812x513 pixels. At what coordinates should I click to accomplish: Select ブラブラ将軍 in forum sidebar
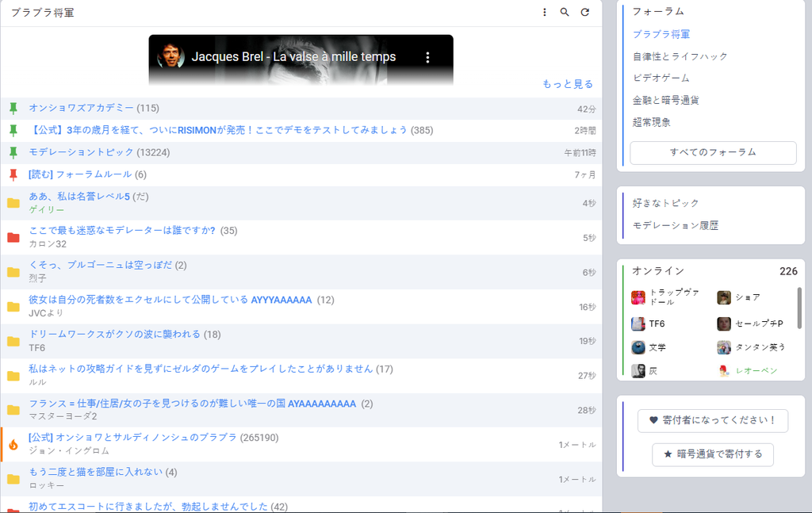point(661,34)
